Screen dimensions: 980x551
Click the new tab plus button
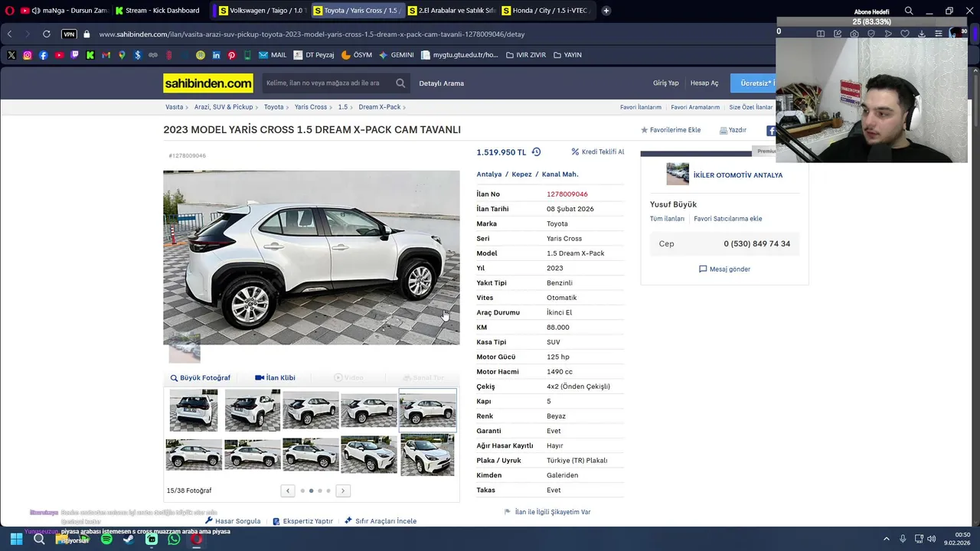coord(606,11)
